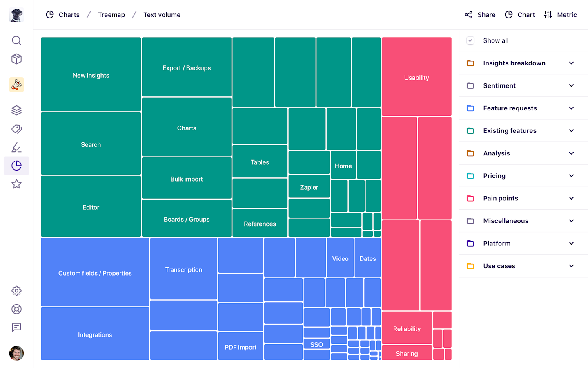Go to Treemap breadcrumb

point(111,15)
